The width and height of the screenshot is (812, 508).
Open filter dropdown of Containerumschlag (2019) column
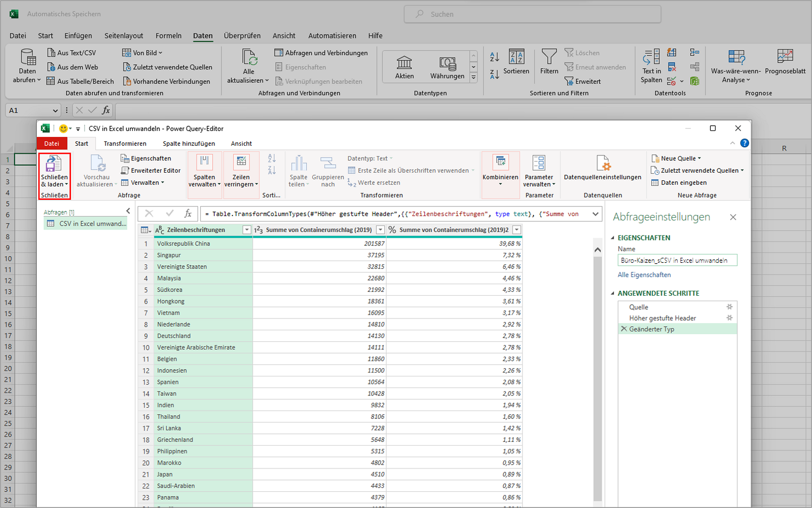pyautogui.click(x=381, y=230)
